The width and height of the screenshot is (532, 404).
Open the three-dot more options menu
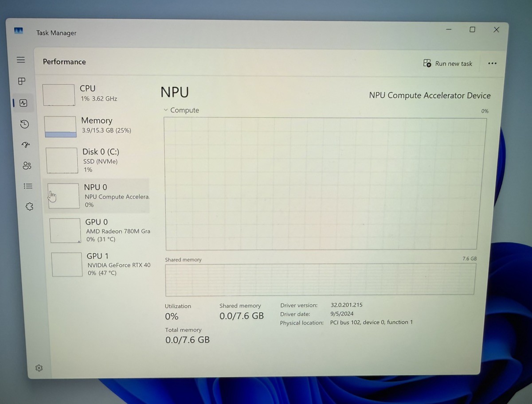[492, 63]
